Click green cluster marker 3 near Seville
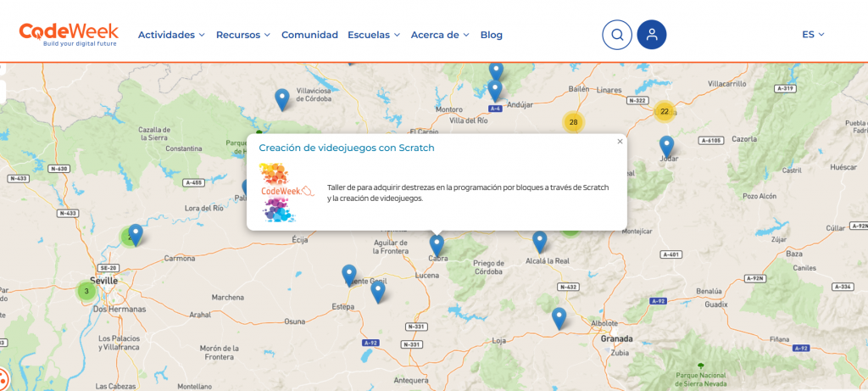 pyautogui.click(x=86, y=291)
